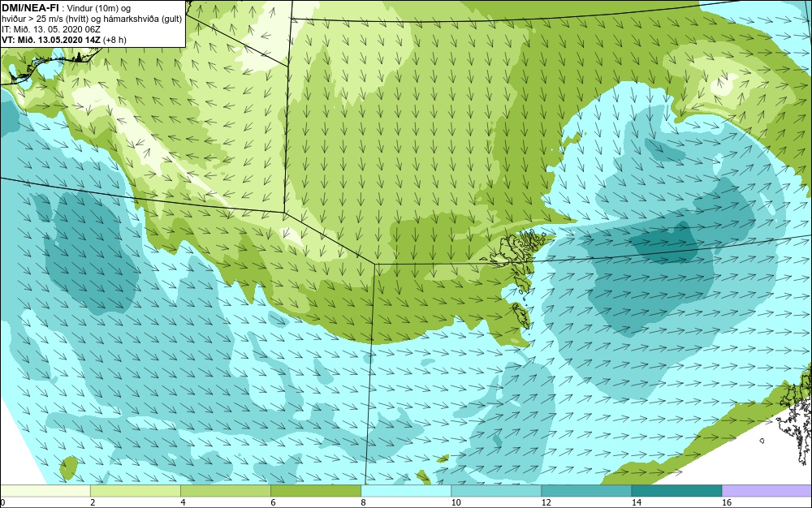Click the legend label '12'
Screen dimensions: 812x508
[546, 502]
